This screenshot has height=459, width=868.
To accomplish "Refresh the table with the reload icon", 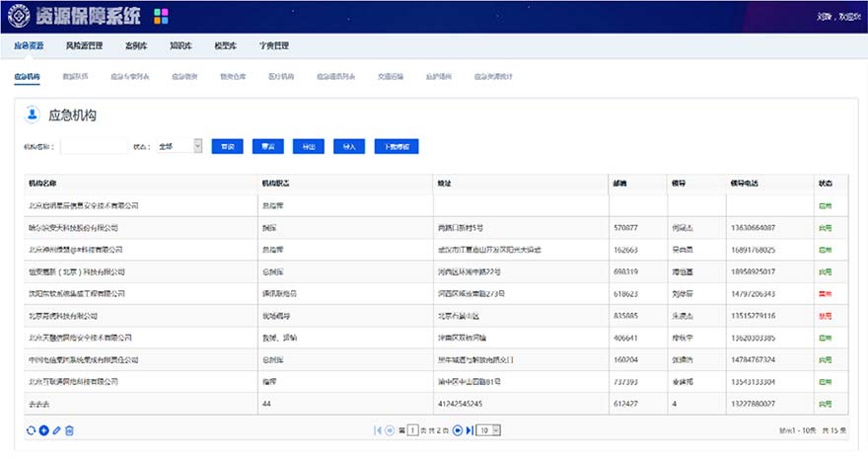I will pyautogui.click(x=31, y=430).
